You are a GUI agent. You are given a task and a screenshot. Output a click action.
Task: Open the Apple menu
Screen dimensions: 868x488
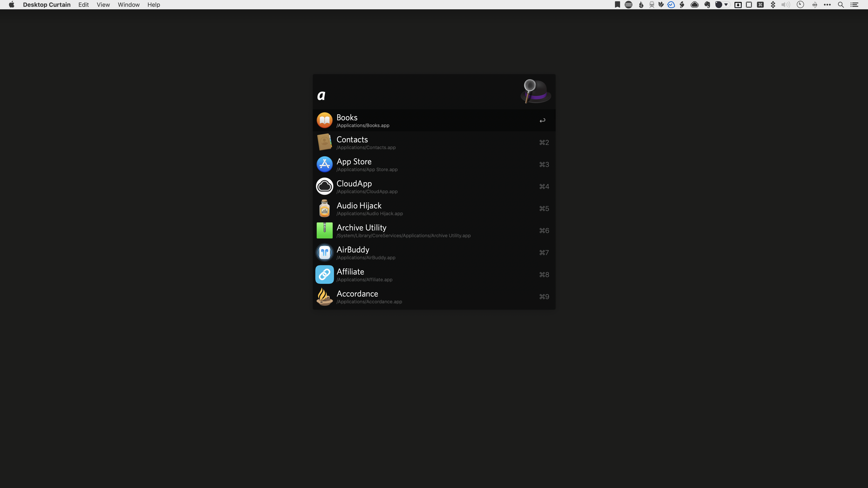pyautogui.click(x=11, y=5)
